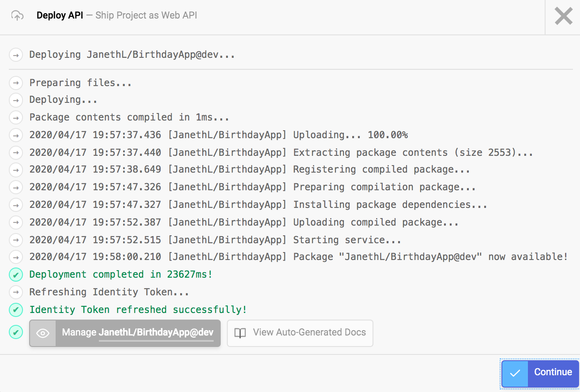Click timestamp 2020/04/17 19:57:37.436
The image size is (580, 392).
(95, 135)
